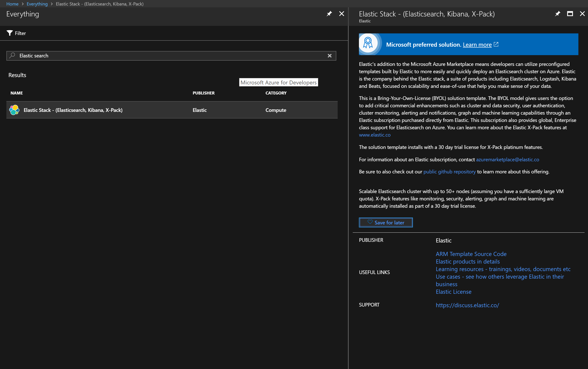
Task: Click the preferred solution ribbon badge
Action: (368, 43)
